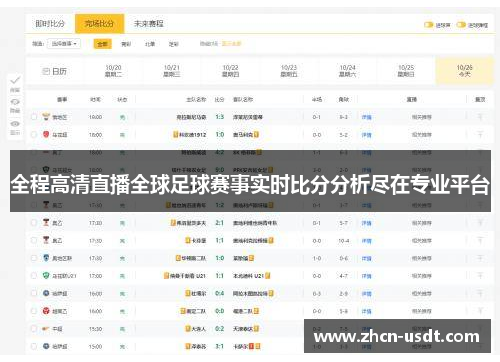Switch to the 未来赛程 tab
Screen dimensions: 500x362
click(149, 24)
